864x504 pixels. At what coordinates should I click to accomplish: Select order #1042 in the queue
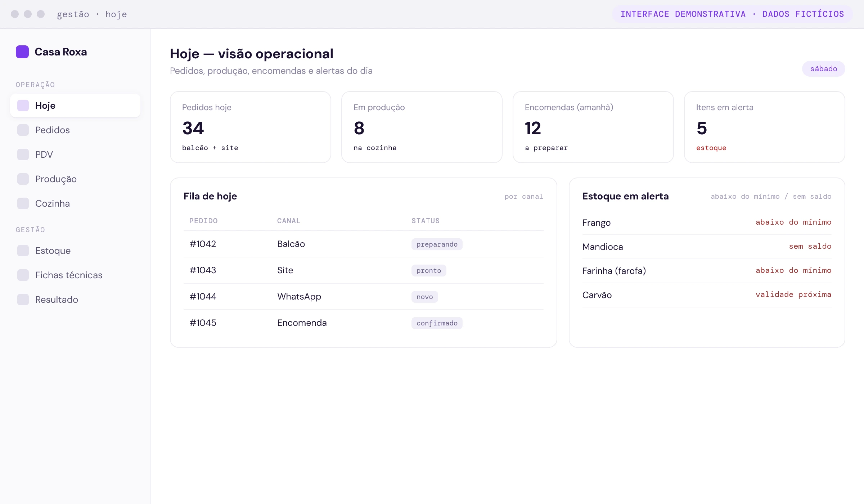pos(364,244)
